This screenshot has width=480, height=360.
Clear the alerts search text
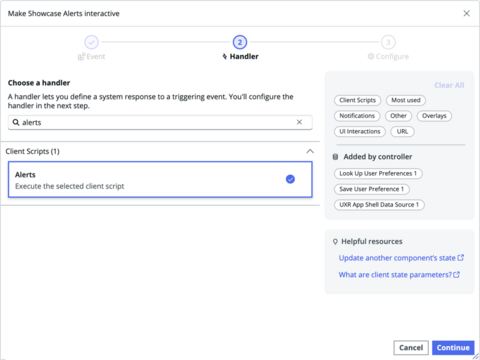click(x=299, y=122)
